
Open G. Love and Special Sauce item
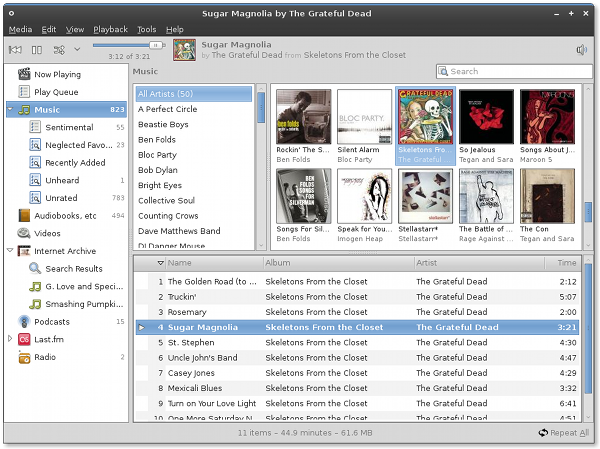76,286
